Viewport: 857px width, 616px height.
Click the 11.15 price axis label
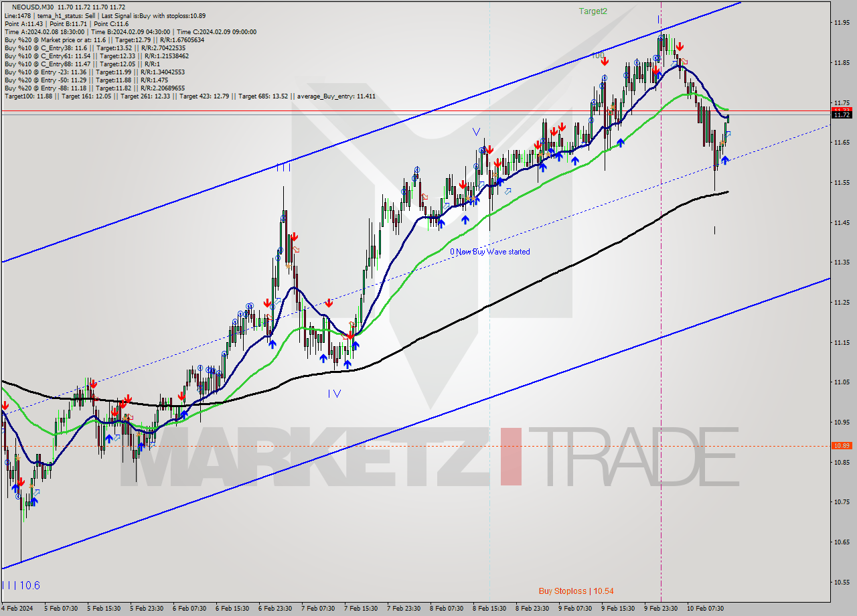pos(842,343)
